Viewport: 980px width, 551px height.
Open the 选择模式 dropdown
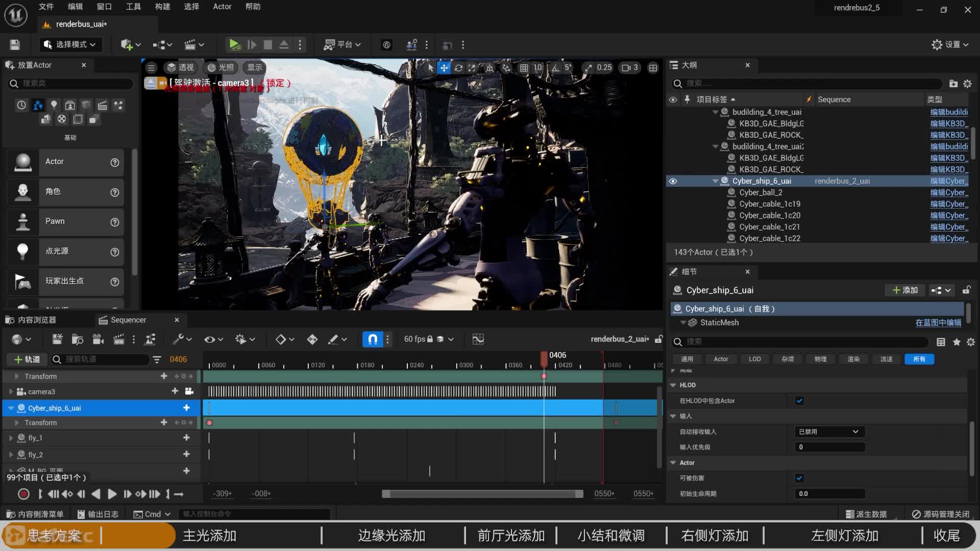point(70,45)
